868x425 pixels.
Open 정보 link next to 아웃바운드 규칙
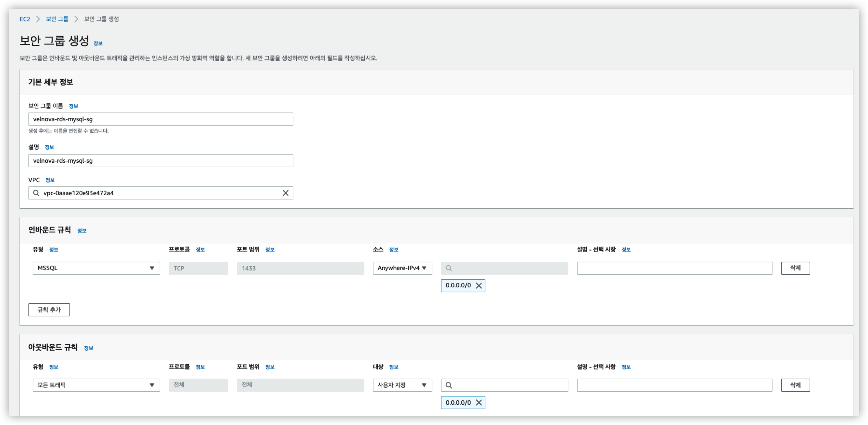tap(89, 348)
